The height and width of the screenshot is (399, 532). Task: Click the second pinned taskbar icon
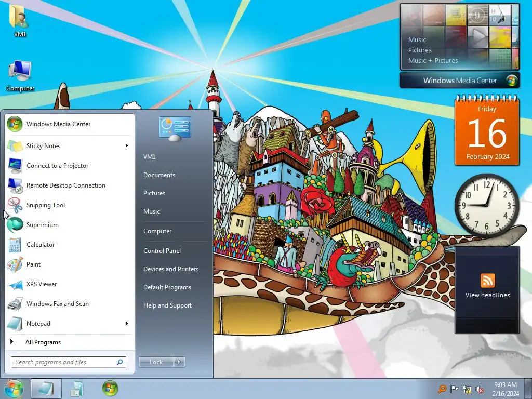coord(77,389)
